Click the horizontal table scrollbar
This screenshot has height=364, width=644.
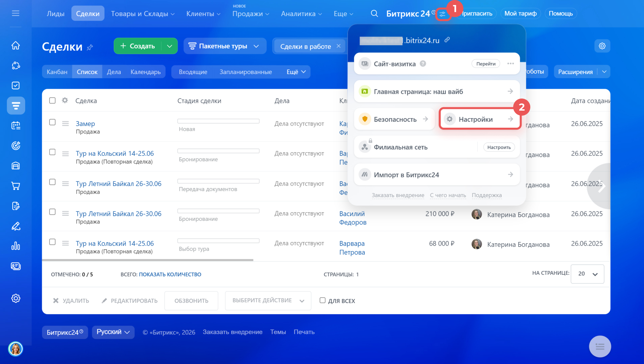(148, 260)
